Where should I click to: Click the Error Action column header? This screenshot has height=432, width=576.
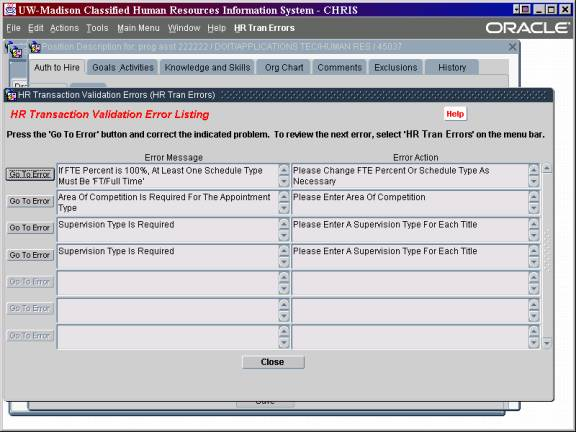(415, 158)
